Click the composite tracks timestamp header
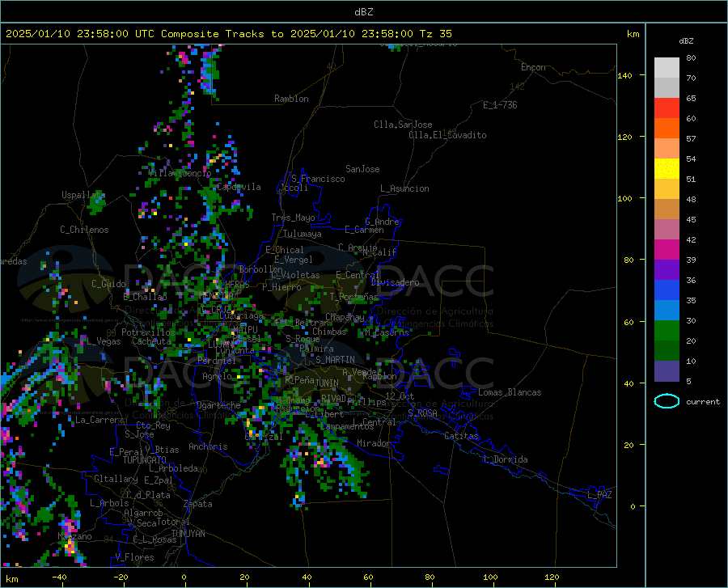This screenshot has height=588, width=728. tap(228, 34)
